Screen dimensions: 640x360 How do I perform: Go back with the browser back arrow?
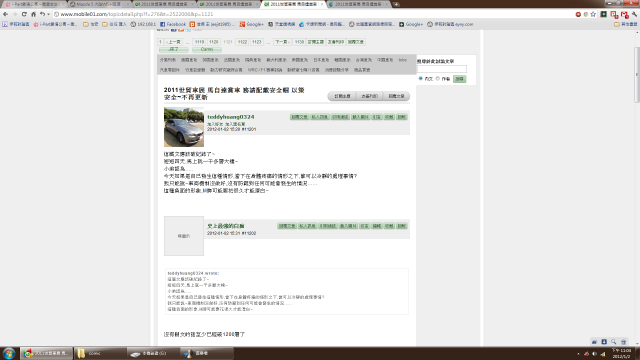(x=5, y=14)
